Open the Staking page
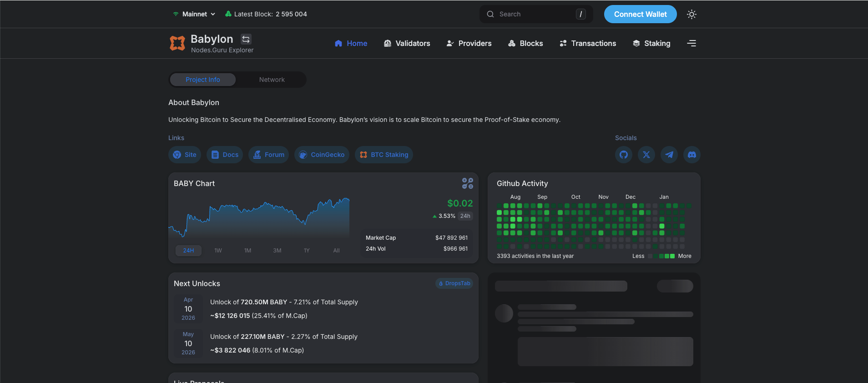This screenshot has height=383, width=868. (651, 43)
